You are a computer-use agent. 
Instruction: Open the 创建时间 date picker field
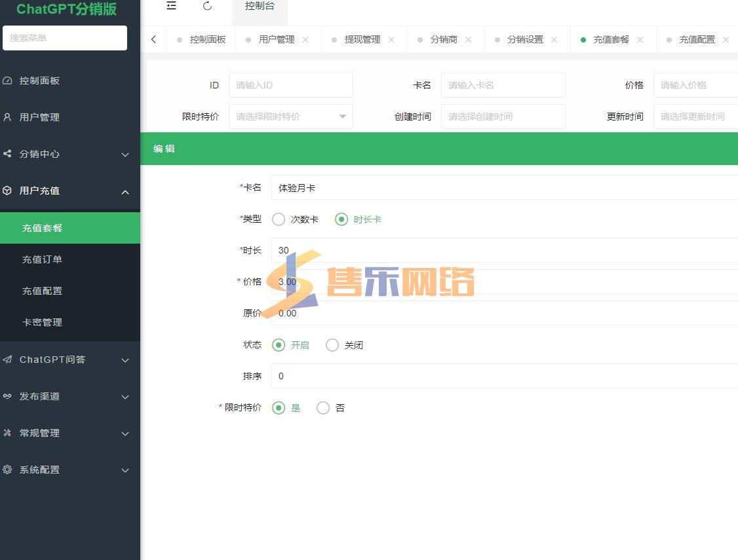pos(503,116)
